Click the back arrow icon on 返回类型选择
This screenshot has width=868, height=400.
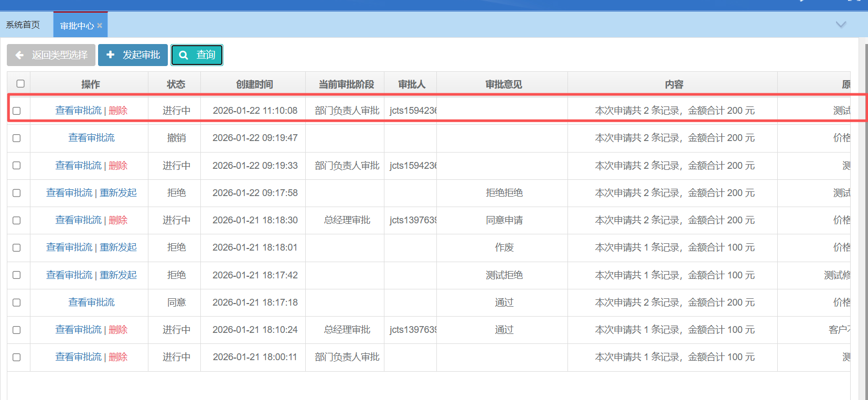point(20,55)
